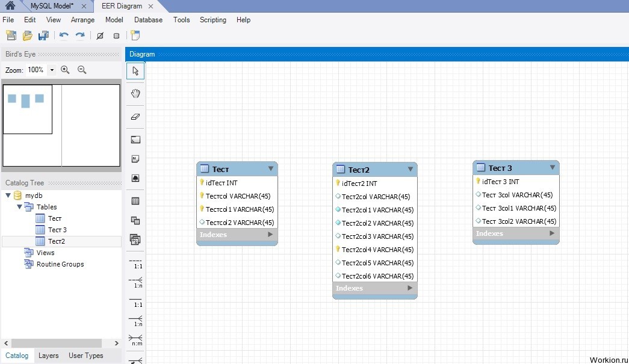629x364 pixels.
Task: Pick the place new table tool
Action: (135, 201)
